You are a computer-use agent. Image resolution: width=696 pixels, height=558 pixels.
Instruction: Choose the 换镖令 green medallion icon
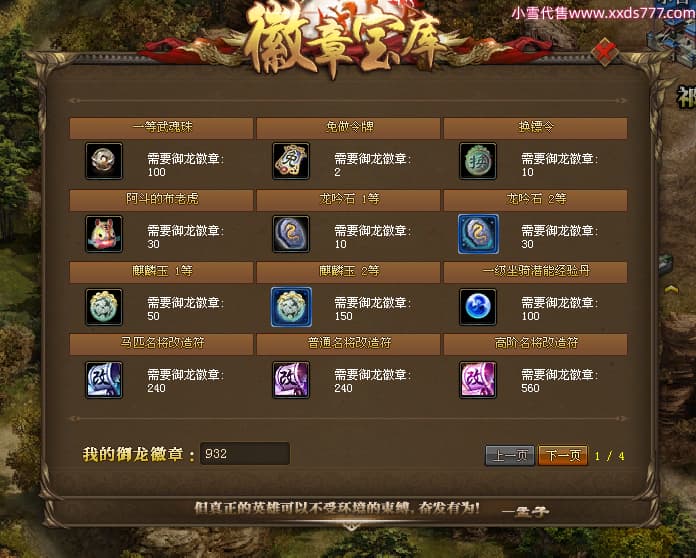coord(478,161)
